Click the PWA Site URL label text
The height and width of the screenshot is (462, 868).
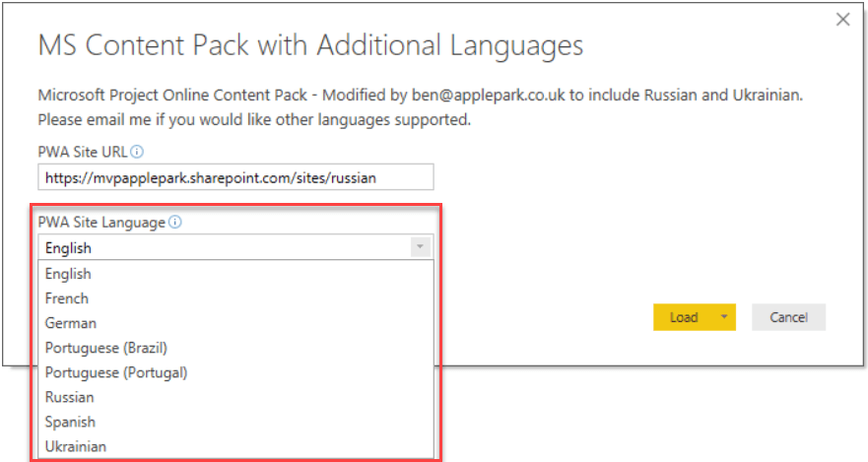pos(83,152)
